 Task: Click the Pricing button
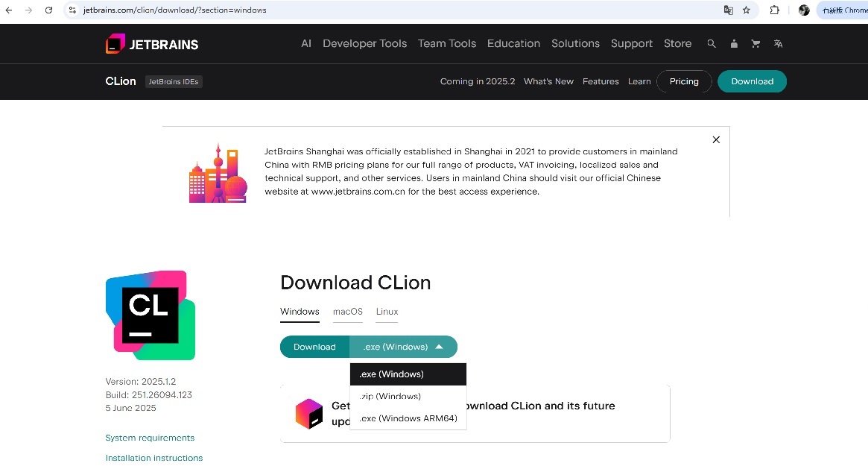(684, 81)
